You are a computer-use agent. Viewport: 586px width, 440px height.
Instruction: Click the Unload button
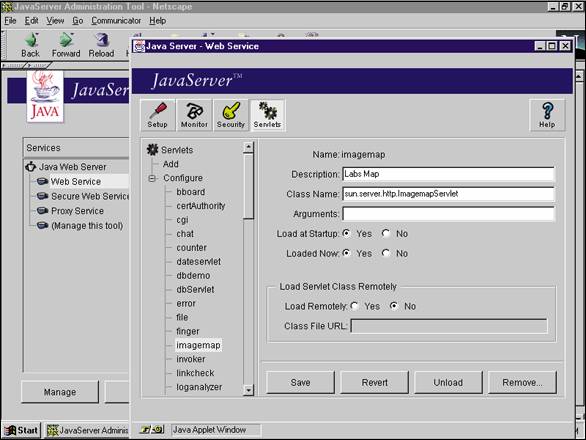(x=448, y=382)
